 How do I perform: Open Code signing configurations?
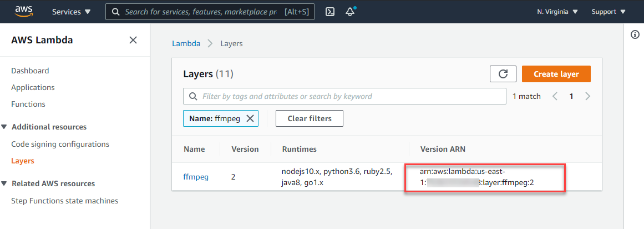[60, 144]
